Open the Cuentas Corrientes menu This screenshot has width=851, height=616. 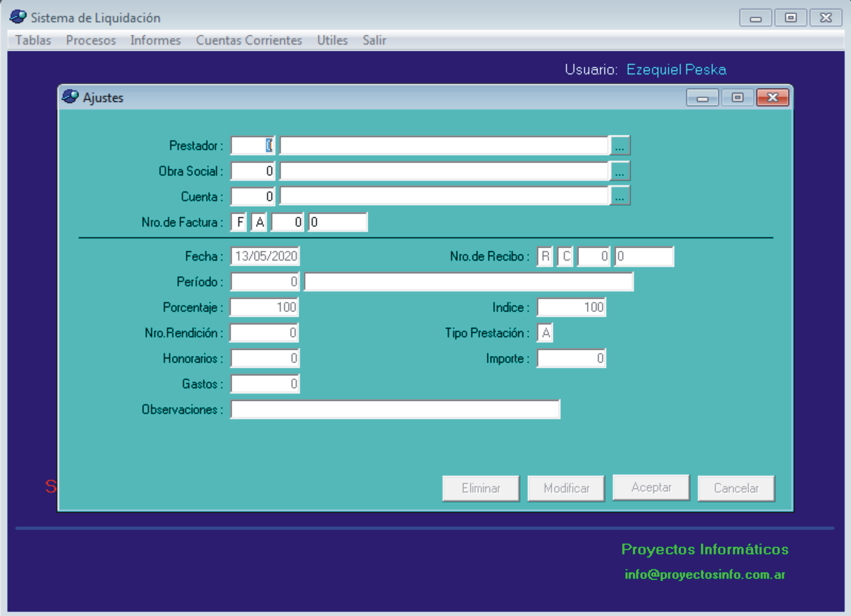pyautogui.click(x=249, y=40)
